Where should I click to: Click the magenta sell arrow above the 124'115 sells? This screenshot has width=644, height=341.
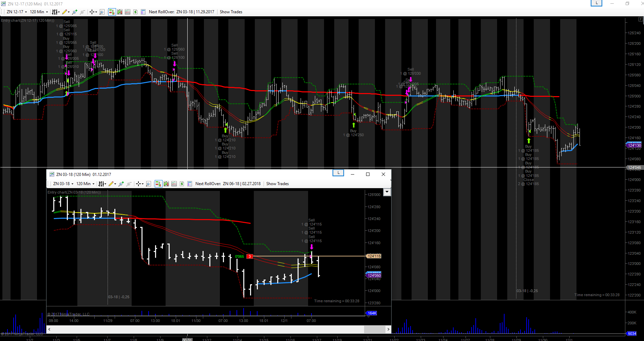[x=311, y=247]
